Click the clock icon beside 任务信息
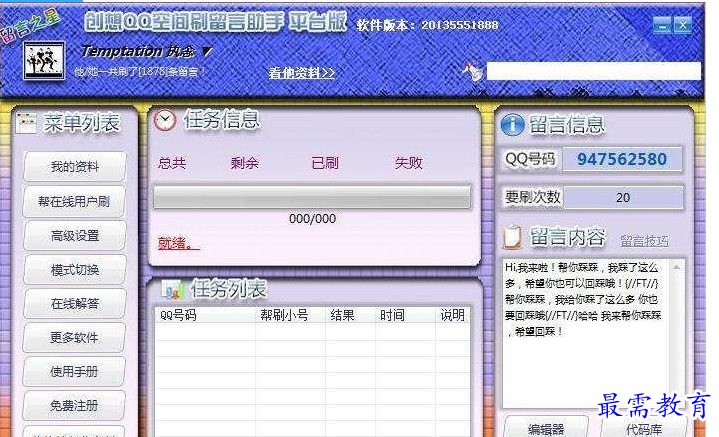719x437 pixels. pos(165,121)
